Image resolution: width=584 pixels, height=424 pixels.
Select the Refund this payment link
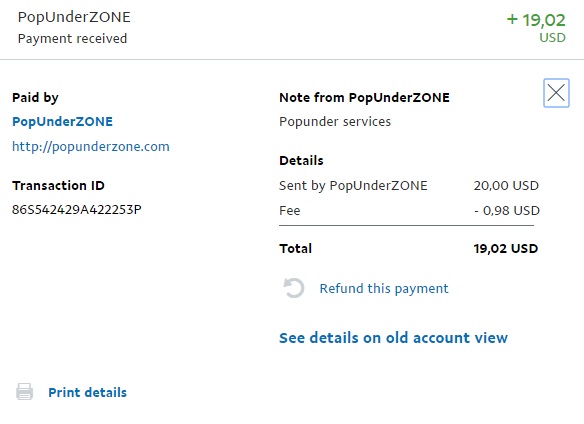click(x=384, y=288)
